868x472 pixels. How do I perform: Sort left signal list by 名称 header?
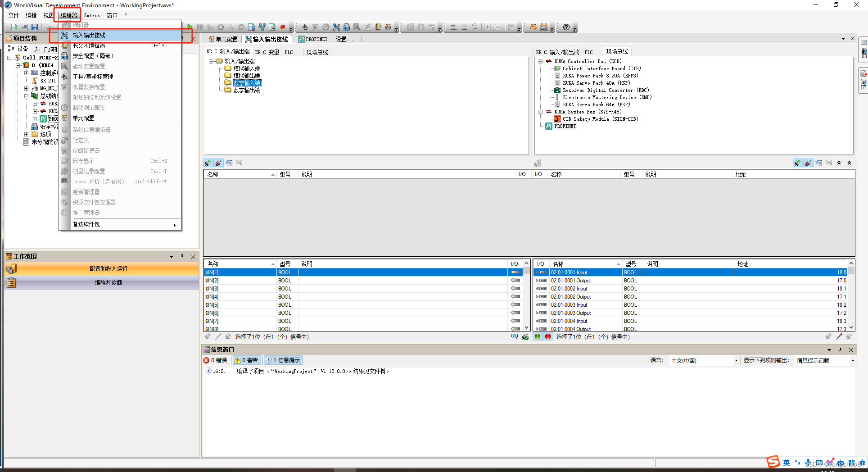pos(240,264)
